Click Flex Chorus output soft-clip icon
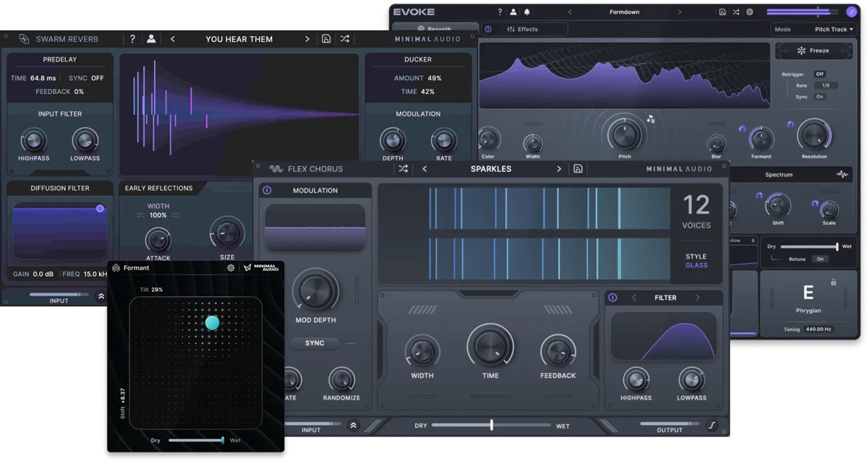The image size is (868, 461). (712, 426)
